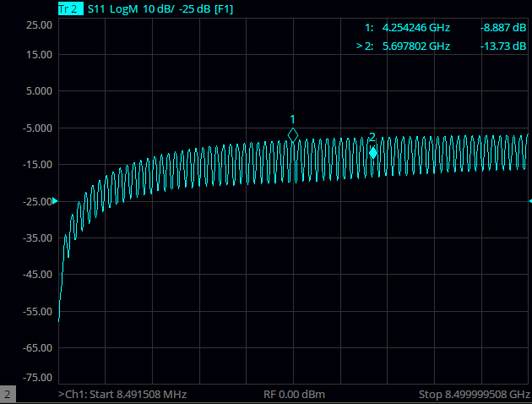532x404 pixels.
Task: Click the 25.00 Y-axis label
Action: pos(40,25)
